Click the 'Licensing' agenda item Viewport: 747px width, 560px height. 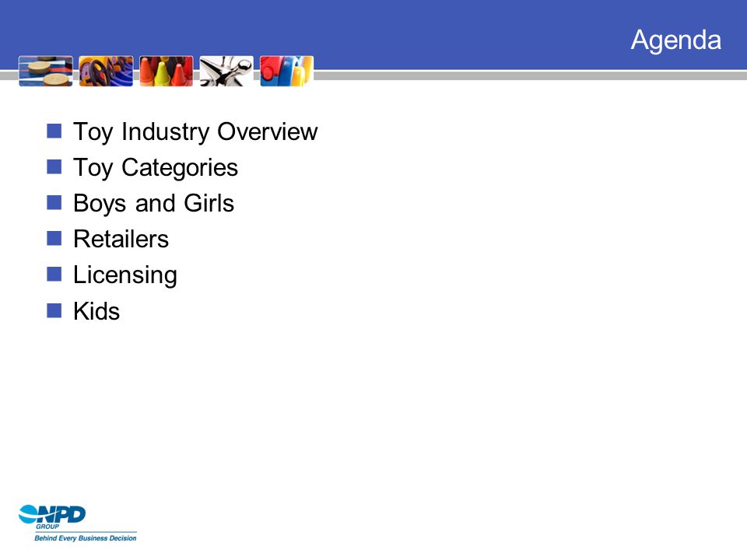click(124, 275)
